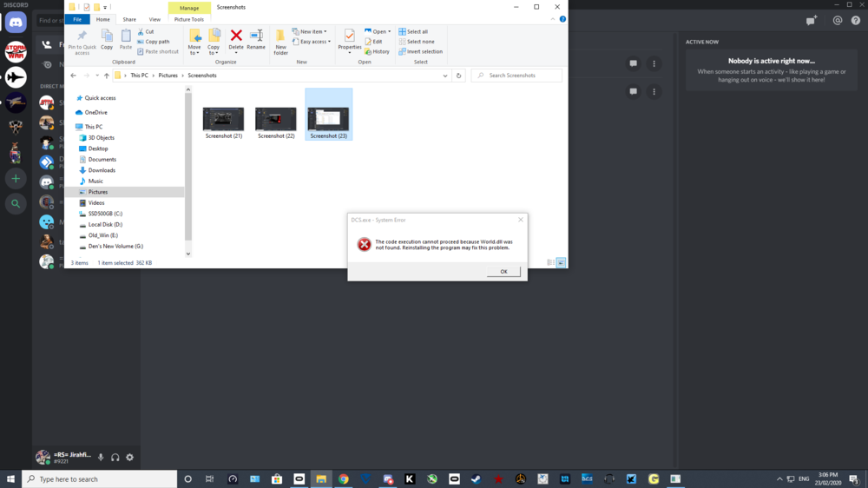Image resolution: width=868 pixels, height=488 pixels.
Task: Click the Windows Start button
Action: 10,479
